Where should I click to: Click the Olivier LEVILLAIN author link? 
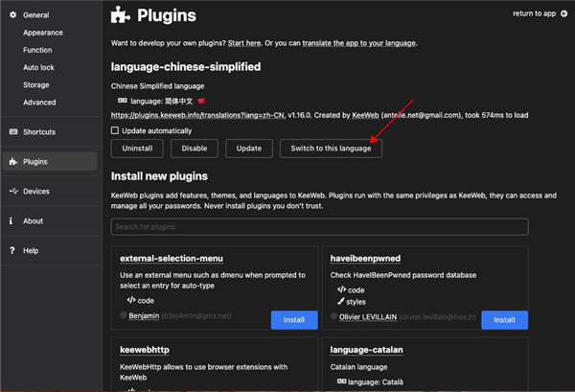368,317
